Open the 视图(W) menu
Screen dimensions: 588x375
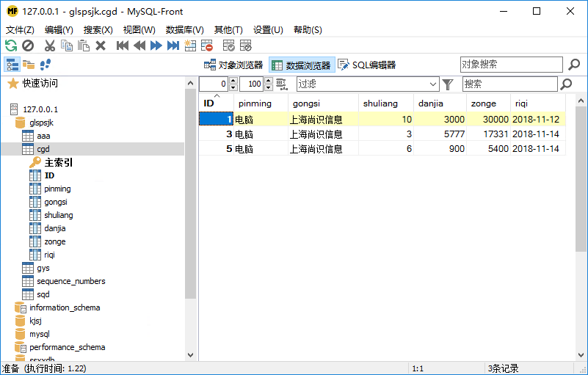click(139, 30)
